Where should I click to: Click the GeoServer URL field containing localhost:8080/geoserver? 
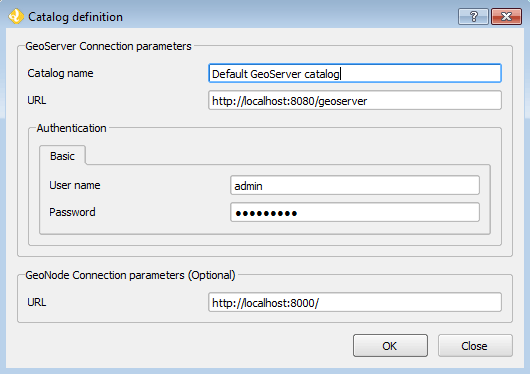pyautogui.click(x=355, y=100)
